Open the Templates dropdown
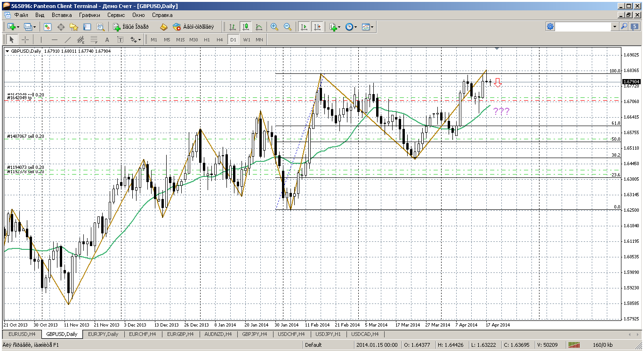The image size is (644, 351). coord(368,27)
